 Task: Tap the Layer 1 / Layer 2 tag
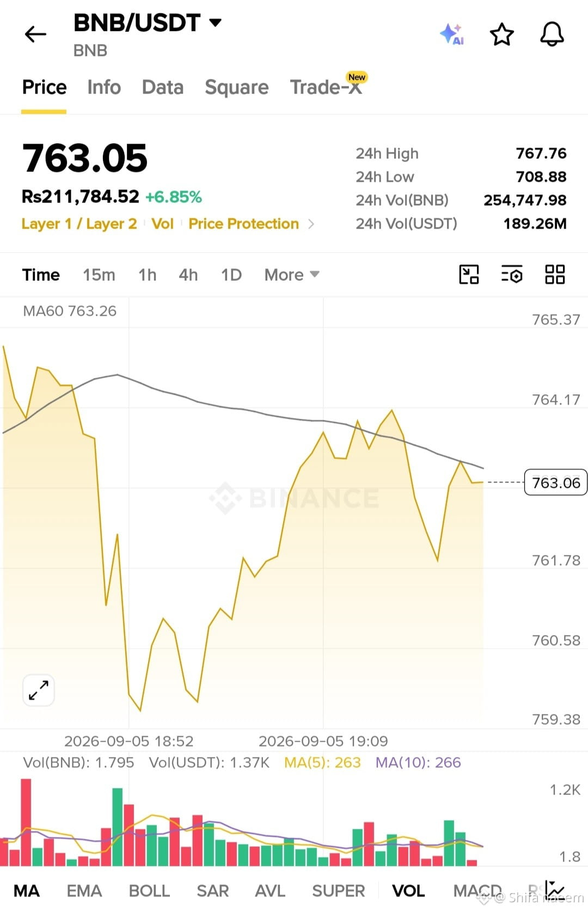79,224
